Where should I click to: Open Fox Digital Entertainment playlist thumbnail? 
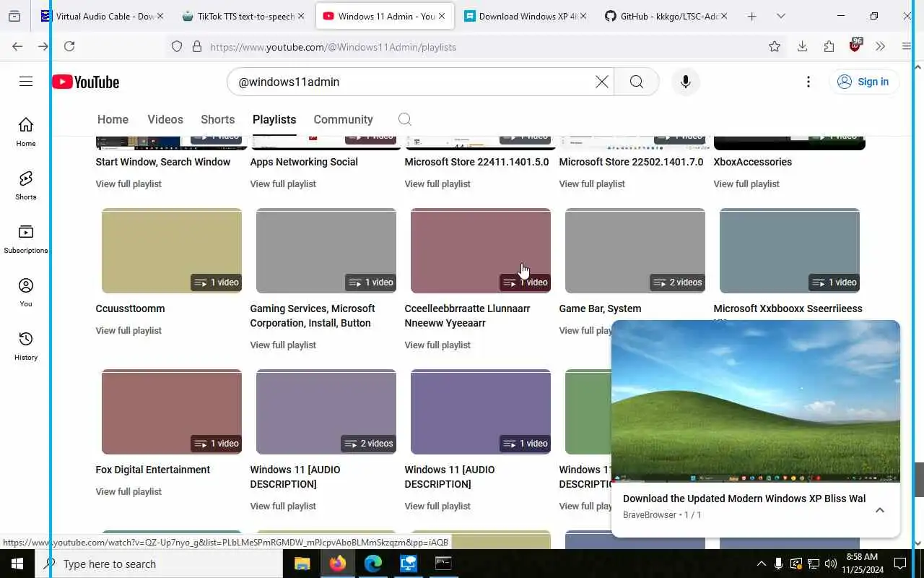172,412
